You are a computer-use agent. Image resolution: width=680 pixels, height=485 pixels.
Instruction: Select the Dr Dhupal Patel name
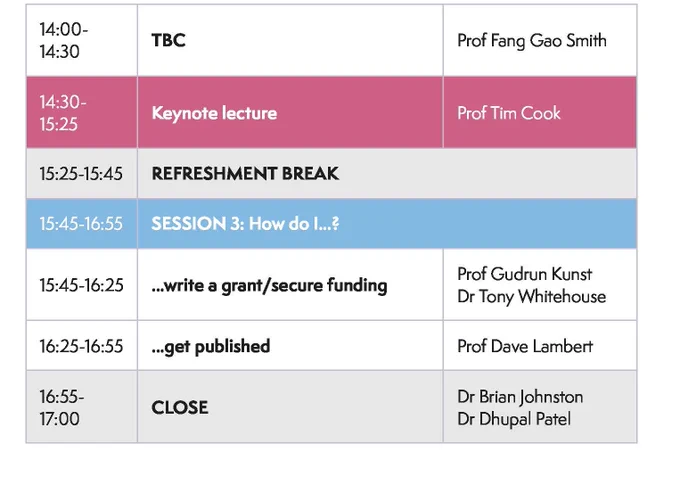coord(514,419)
